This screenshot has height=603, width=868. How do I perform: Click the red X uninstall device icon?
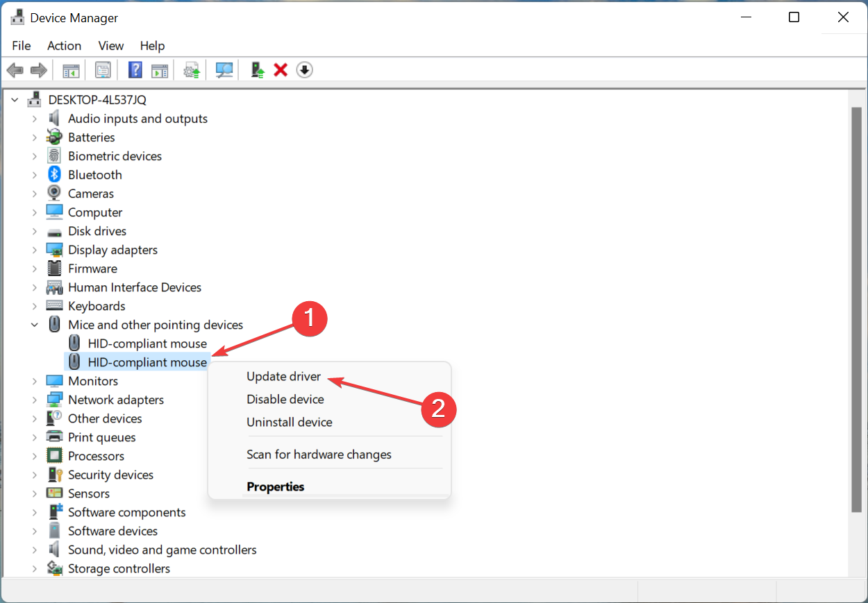[x=281, y=70]
